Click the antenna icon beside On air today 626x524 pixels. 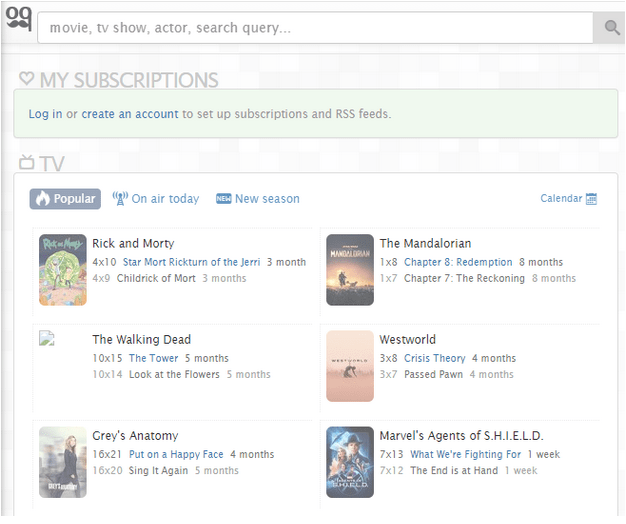click(x=120, y=198)
